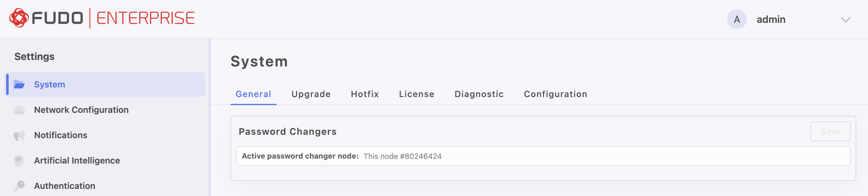Click the Artificial Intelligence icon
The height and width of the screenshot is (196, 868).
click(19, 160)
